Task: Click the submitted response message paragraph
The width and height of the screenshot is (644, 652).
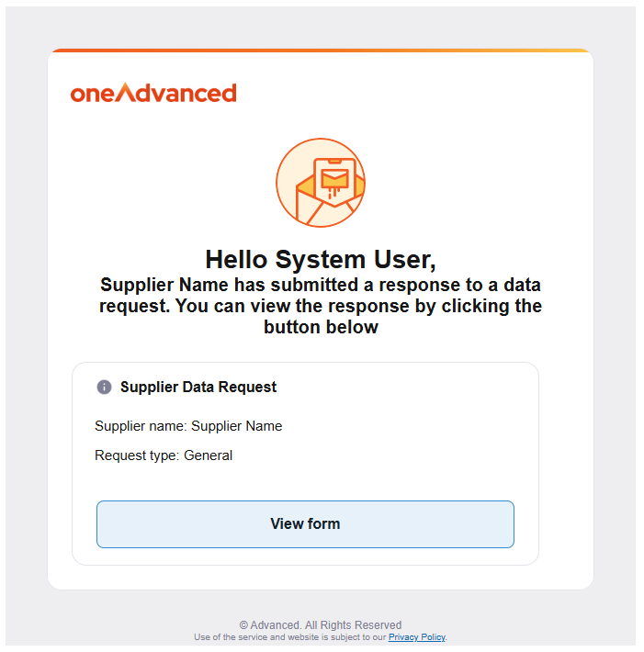Action: coord(320,306)
